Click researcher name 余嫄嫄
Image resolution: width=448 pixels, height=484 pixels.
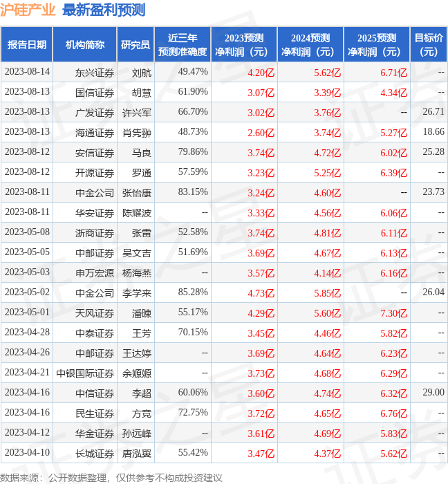click(x=137, y=374)
